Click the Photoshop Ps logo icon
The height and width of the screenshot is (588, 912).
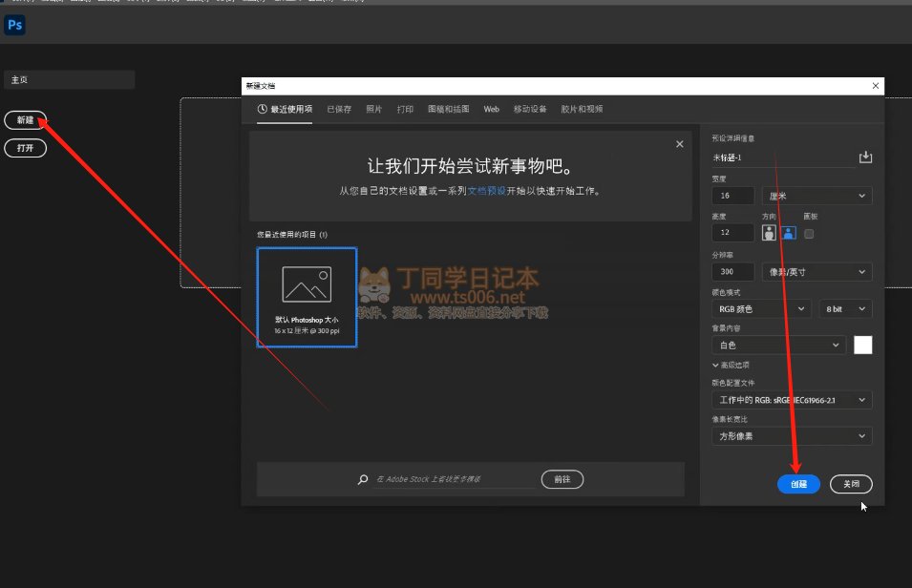14,26
